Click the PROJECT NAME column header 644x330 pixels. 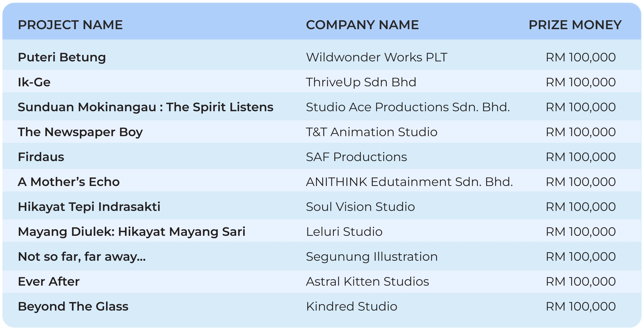(70, 25)
